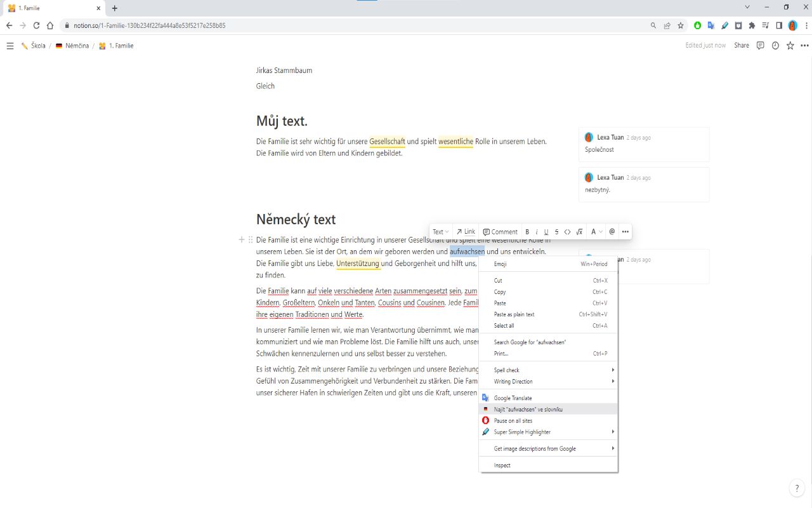Open the Chrome three-dot menu
The height and width of the screenshot is (508, 812).
806,25
